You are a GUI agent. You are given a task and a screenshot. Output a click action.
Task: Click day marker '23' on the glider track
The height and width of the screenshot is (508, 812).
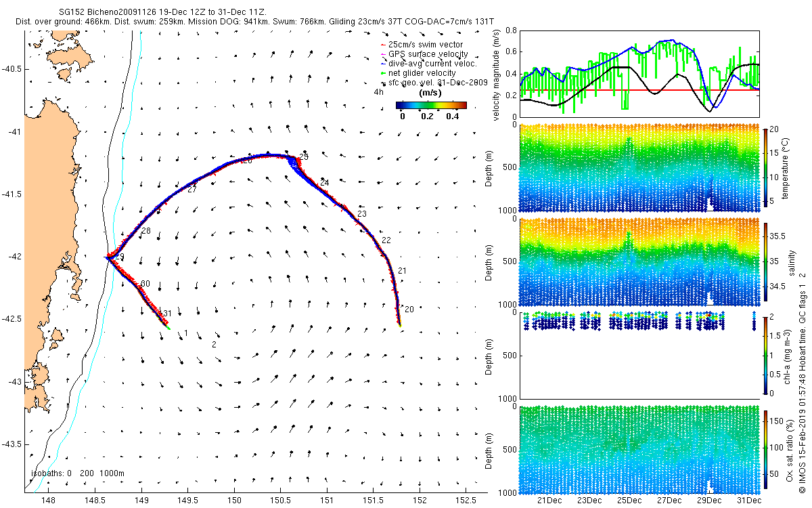point(361,214)
